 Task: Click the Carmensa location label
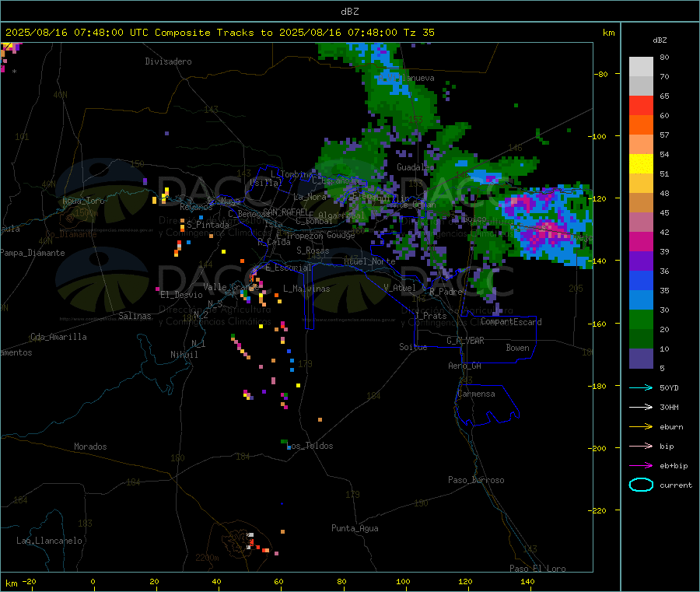tap(476, 394)
